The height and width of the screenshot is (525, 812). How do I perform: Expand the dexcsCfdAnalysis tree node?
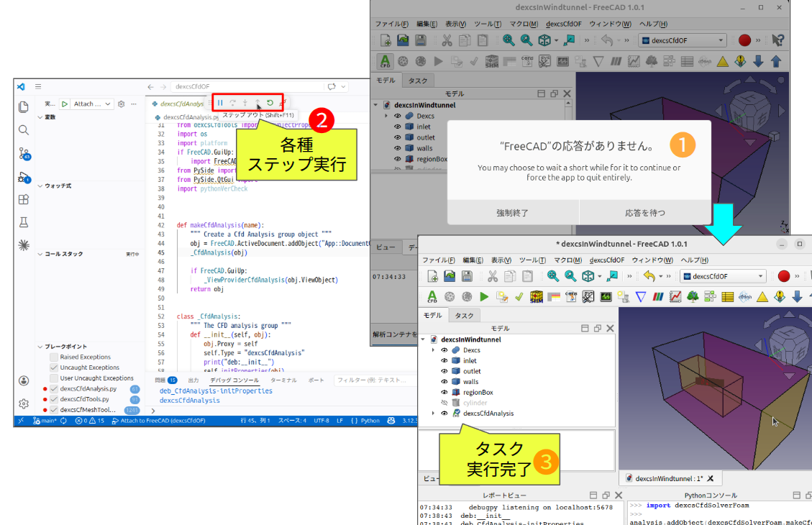click(432, 414)
